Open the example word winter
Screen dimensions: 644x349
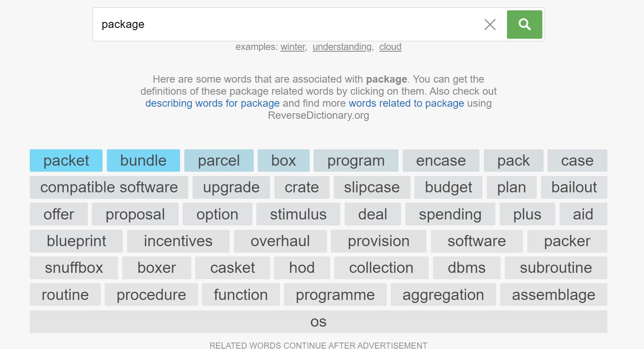click(x=292, y=46)
